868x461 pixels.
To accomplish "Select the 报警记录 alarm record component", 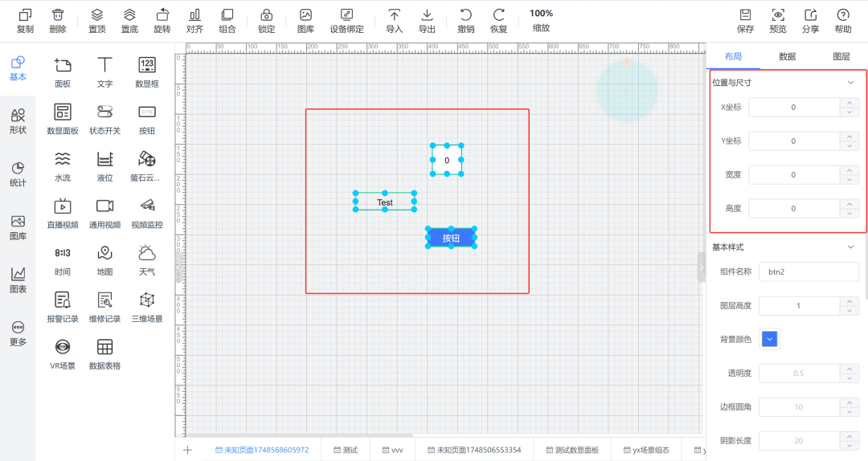I will point(63,308).
